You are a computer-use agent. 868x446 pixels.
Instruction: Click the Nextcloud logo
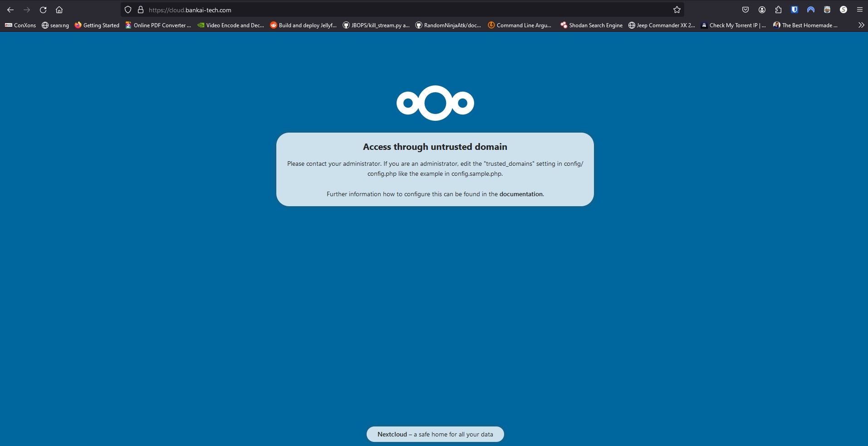tap(435, 103)
